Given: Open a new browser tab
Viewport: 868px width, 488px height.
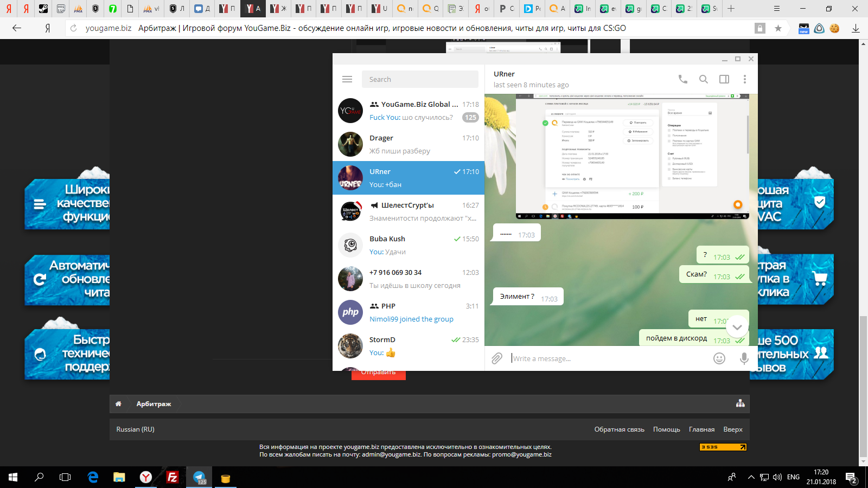Looking at the screenshot, I should point(731,9).
